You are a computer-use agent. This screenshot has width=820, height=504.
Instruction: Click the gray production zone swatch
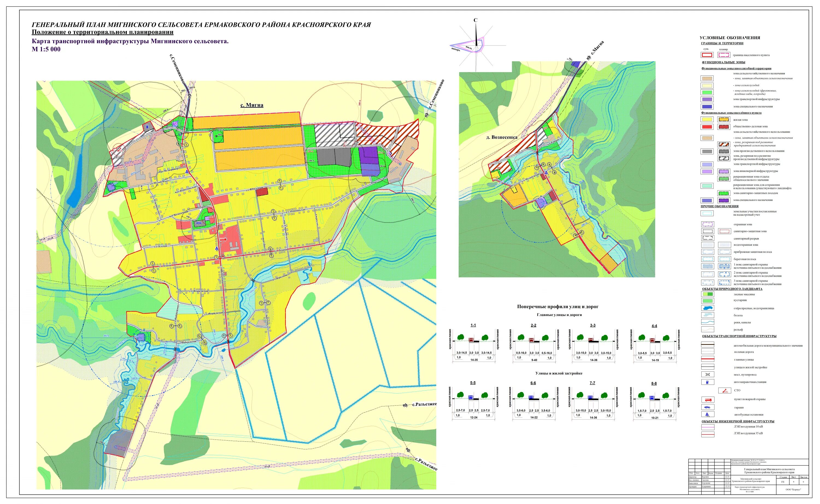tap(707, 151)
